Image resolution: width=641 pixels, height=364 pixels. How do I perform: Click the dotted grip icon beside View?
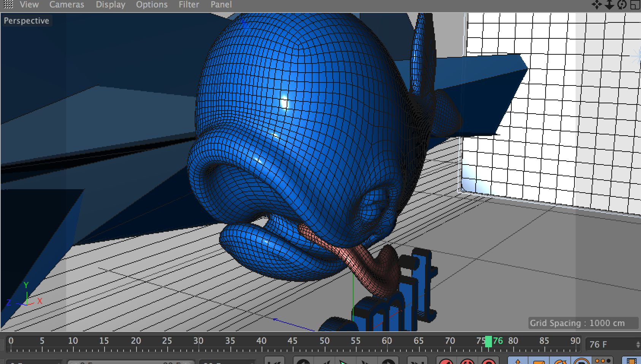point(8,5)
